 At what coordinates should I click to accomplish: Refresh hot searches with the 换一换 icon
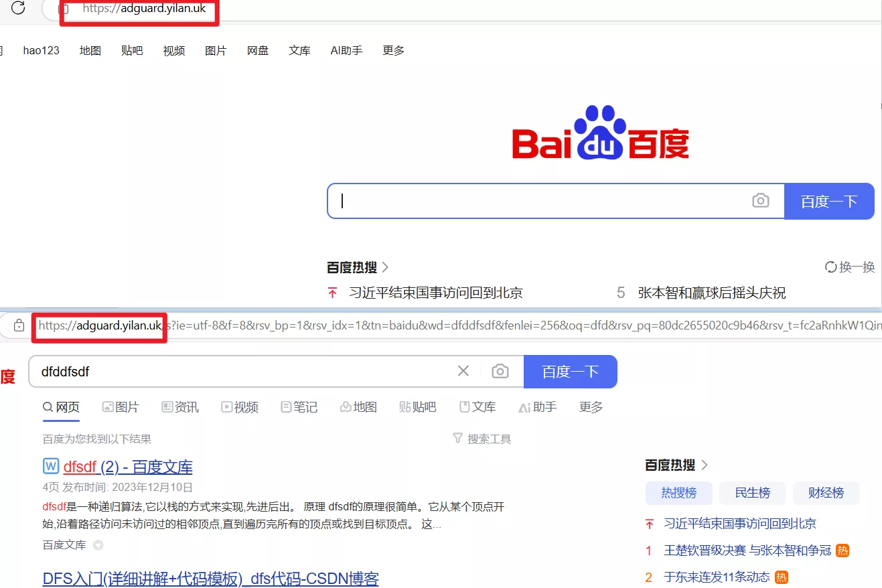point(831,267)
